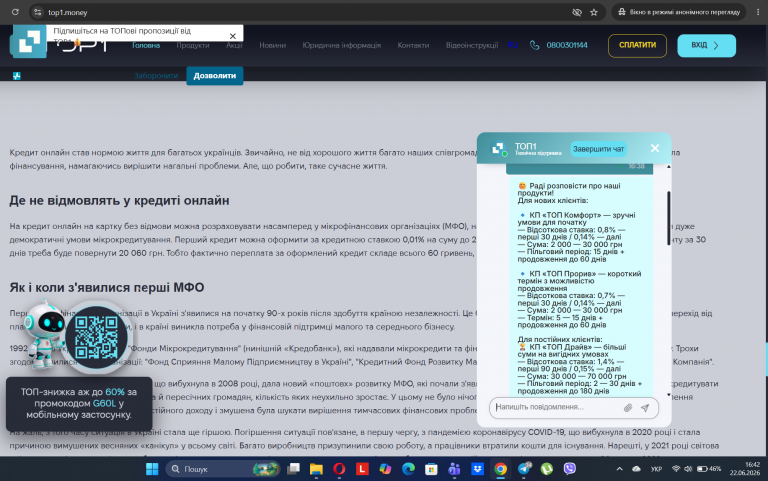
Task: Reload the page with the refresh icon
Action: (x=15, y=12)
